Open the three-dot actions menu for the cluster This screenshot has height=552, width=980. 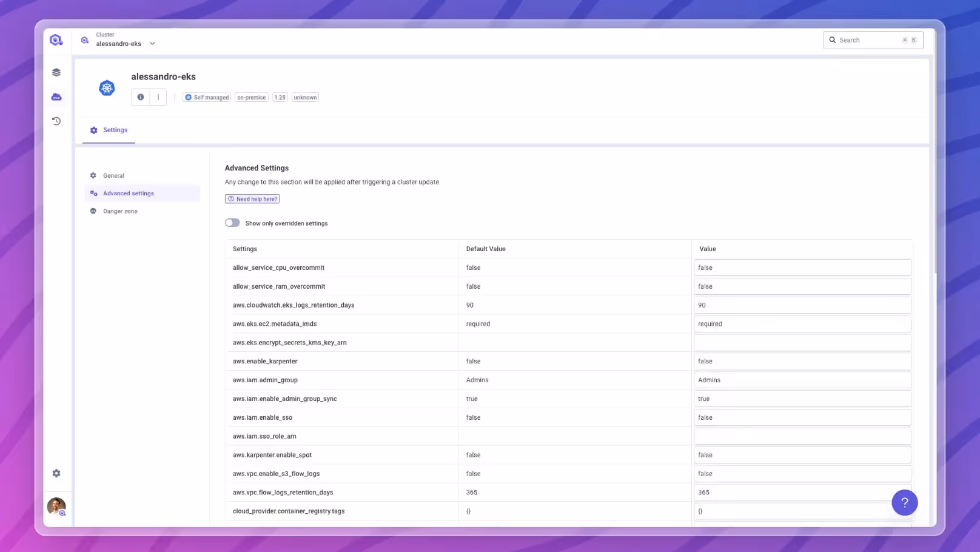[x=158, y=96]
